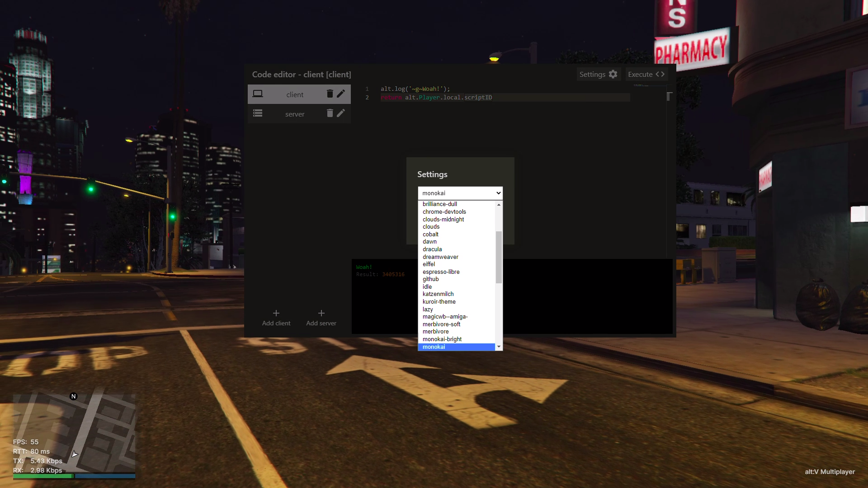Open the monokai theme dropdown
The image size is (868, 488).
460,193
